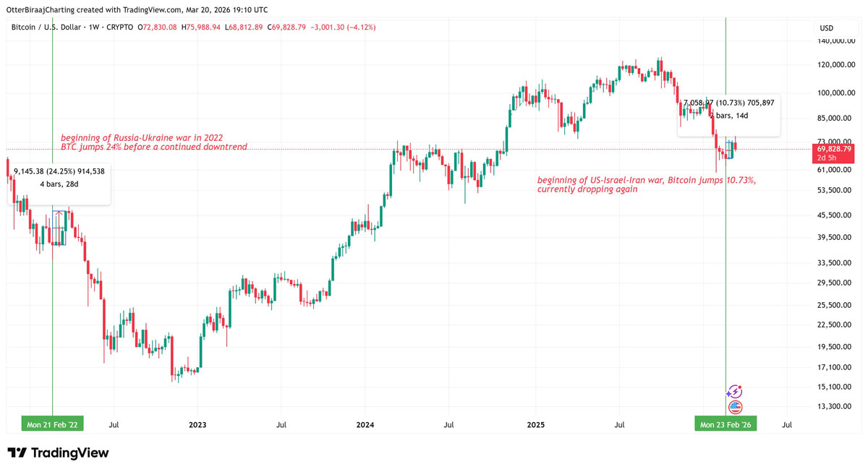This screenshot has height=472, width=868.
Task: Click the TradingView logo
Action: tap(58, 453)
